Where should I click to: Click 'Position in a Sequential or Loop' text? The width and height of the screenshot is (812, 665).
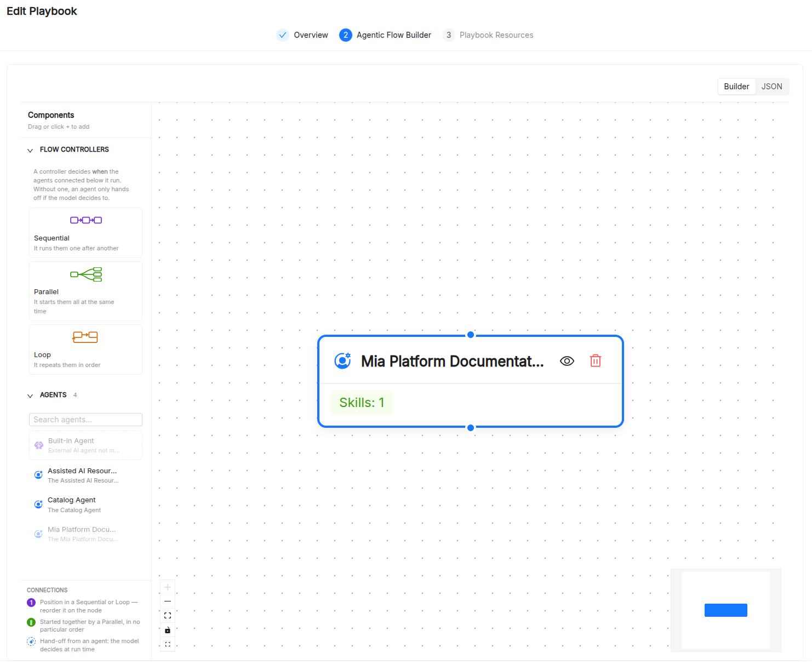click(89, 606)
